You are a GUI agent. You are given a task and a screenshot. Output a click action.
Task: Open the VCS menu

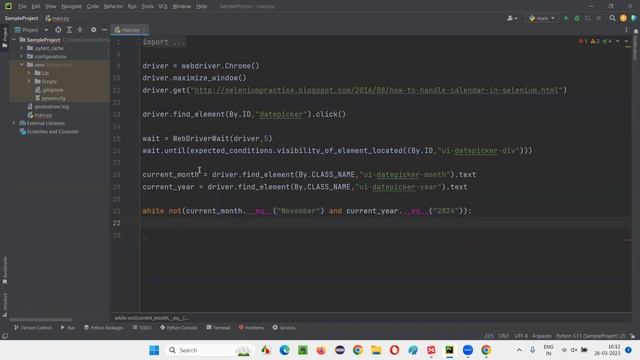pos(163,7)
